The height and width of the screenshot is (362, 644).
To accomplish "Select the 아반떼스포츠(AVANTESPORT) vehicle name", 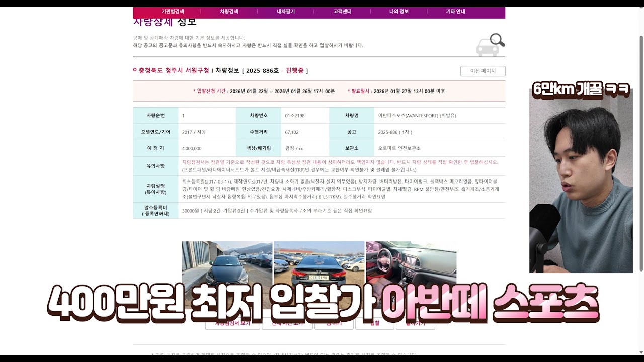I will (417, 116).
